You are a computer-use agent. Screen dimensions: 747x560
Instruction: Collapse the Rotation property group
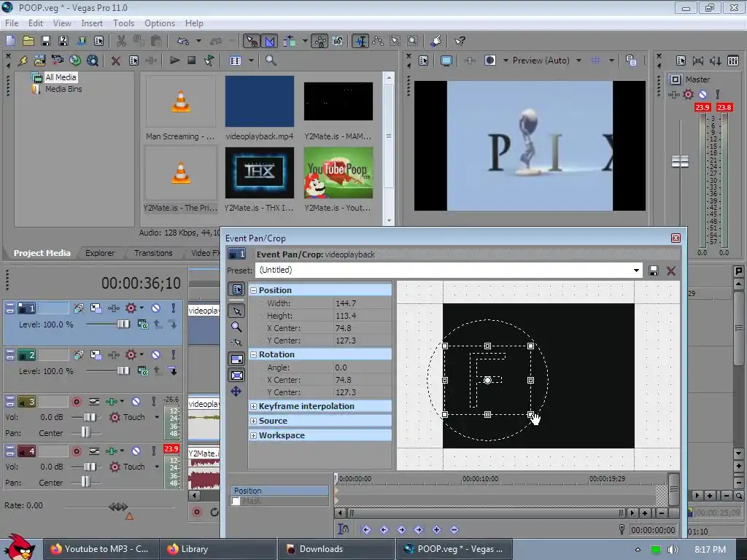253,355
